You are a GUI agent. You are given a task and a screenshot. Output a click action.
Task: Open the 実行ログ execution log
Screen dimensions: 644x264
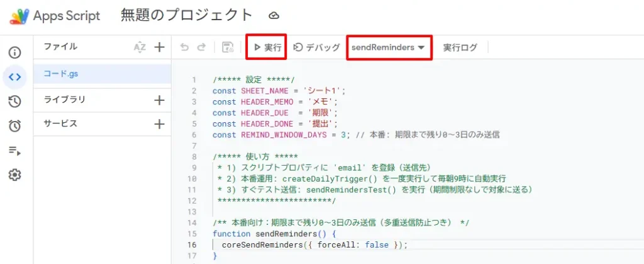click(460, 47)
